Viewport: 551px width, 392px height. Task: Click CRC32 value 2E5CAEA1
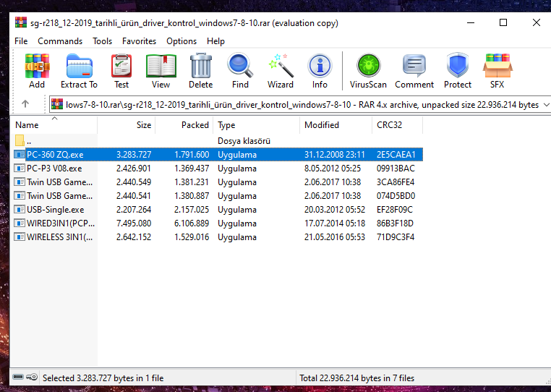pos(396,155)
